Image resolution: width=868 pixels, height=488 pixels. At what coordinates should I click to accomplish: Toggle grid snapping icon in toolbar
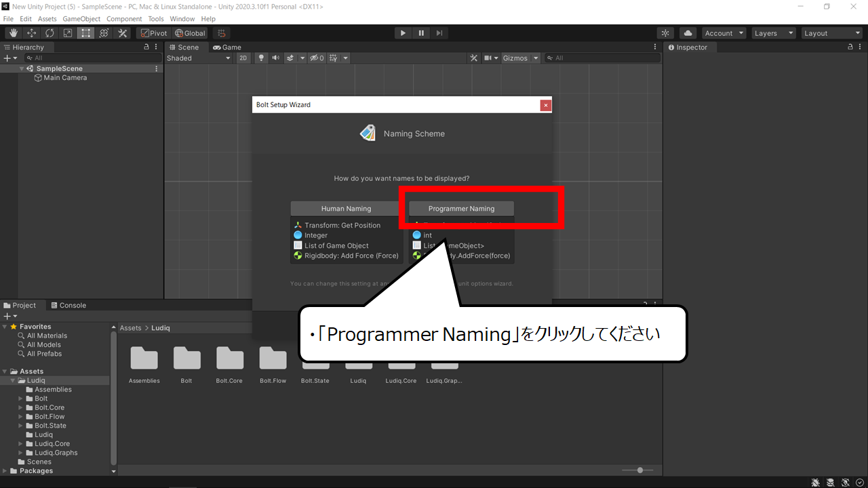click(x=221, y=33)
